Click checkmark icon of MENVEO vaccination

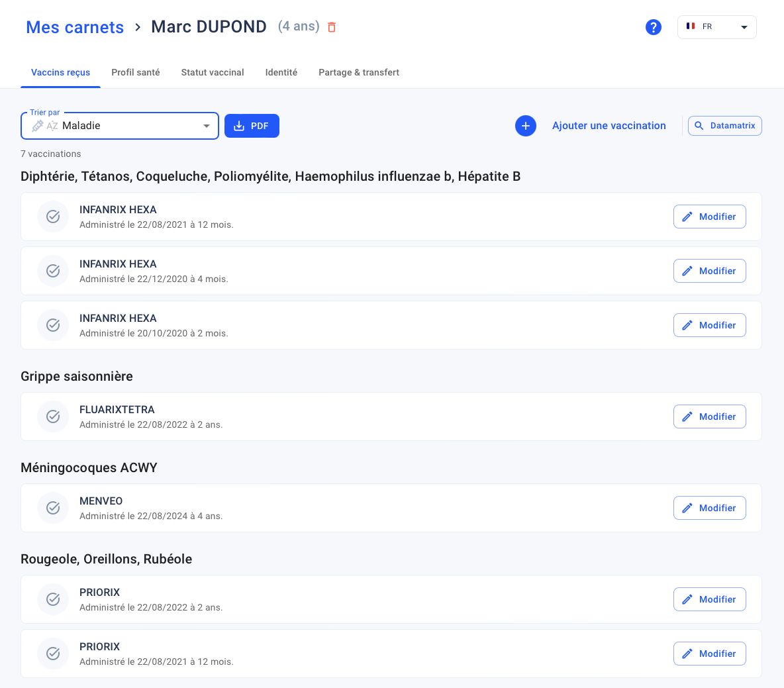point(53,508)
